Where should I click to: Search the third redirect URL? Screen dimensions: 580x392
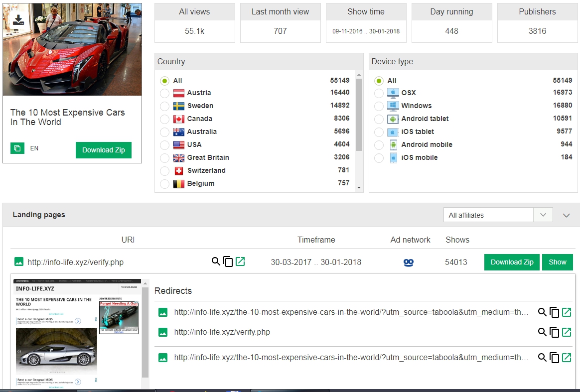click(542, 357)
